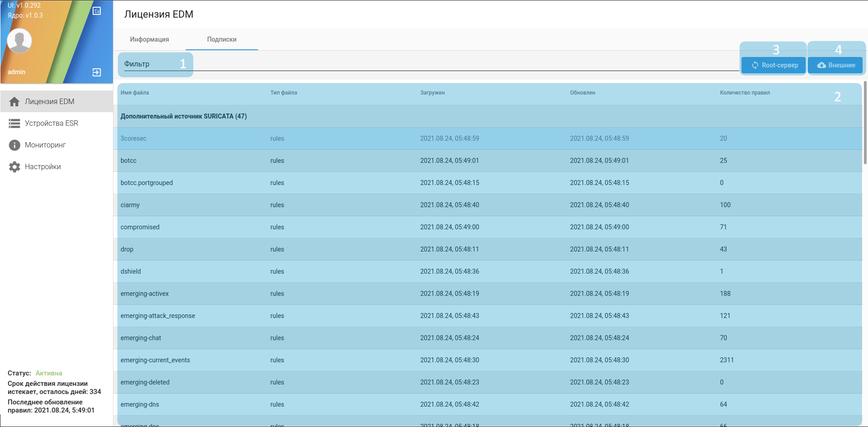Click the vertical scrollbar of the table
This screenshot has height=427, width=868.
click(x=865, y=122)
